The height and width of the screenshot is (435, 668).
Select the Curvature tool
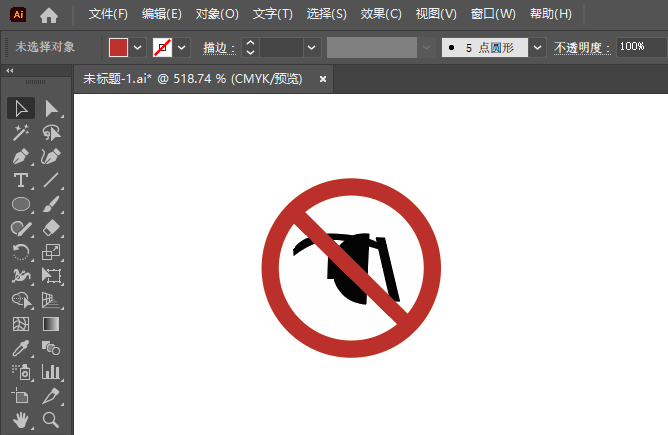point(52,156)
